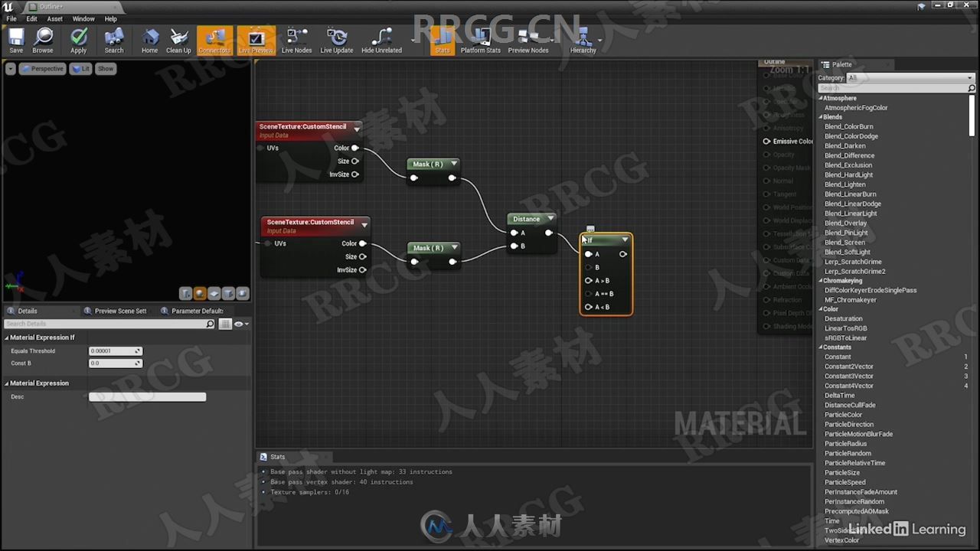Select Constant3Vector in the Palette
This screenshot has height=551, width=980.
point(848,377)
